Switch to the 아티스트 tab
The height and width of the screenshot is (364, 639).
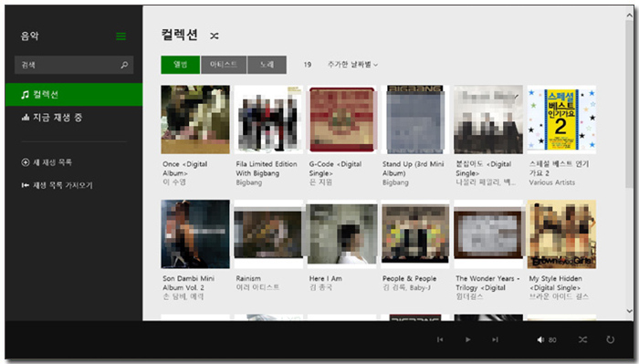click(224, 65)
